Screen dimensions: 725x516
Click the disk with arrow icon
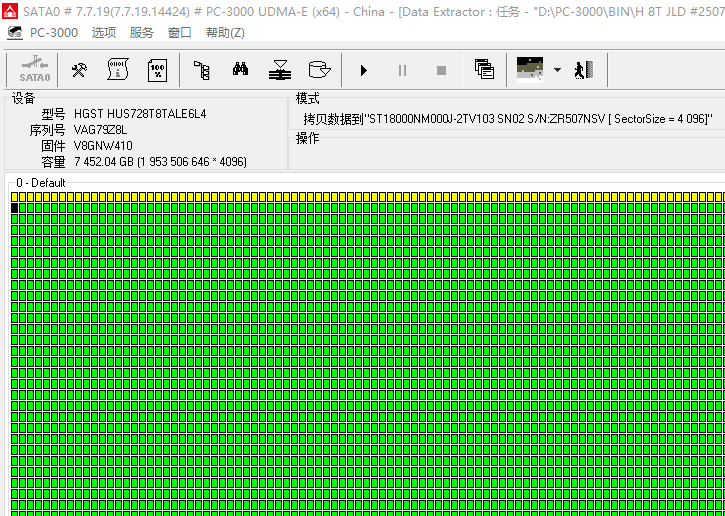(319, 70)
